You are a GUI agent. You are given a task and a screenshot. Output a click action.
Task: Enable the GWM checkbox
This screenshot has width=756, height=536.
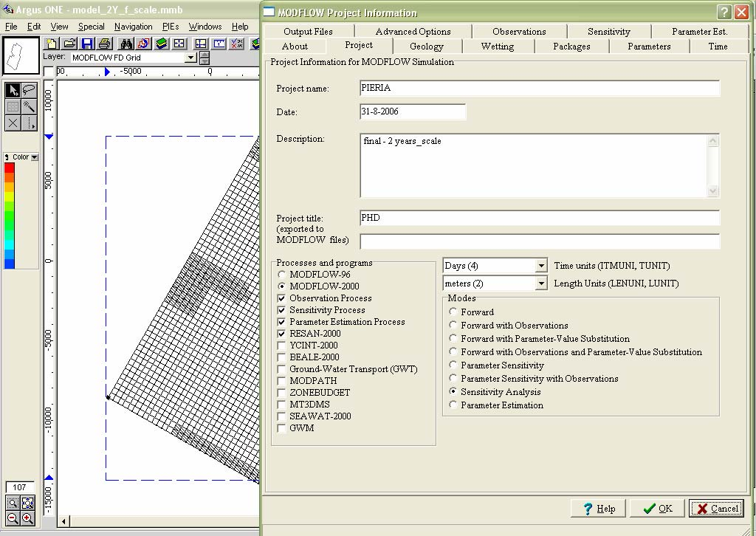click(281, 428)
